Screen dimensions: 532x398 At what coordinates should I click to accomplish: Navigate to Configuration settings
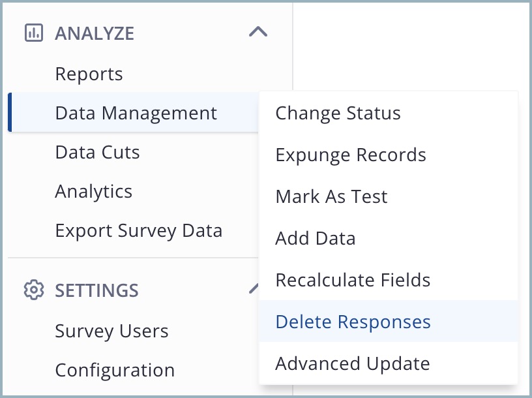115,370
